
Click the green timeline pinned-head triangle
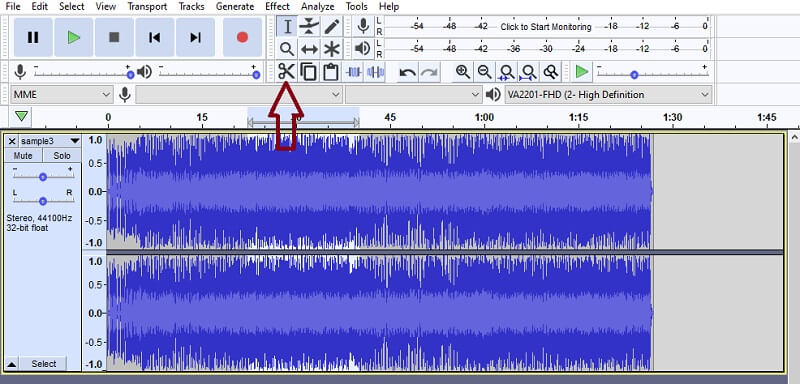click(21, 117)
